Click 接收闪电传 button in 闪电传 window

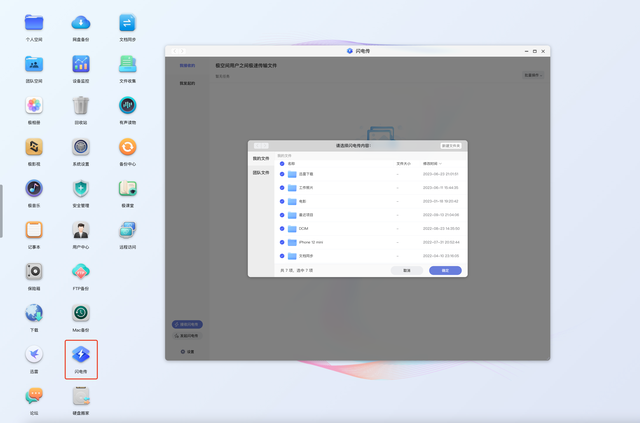[187, 325]
